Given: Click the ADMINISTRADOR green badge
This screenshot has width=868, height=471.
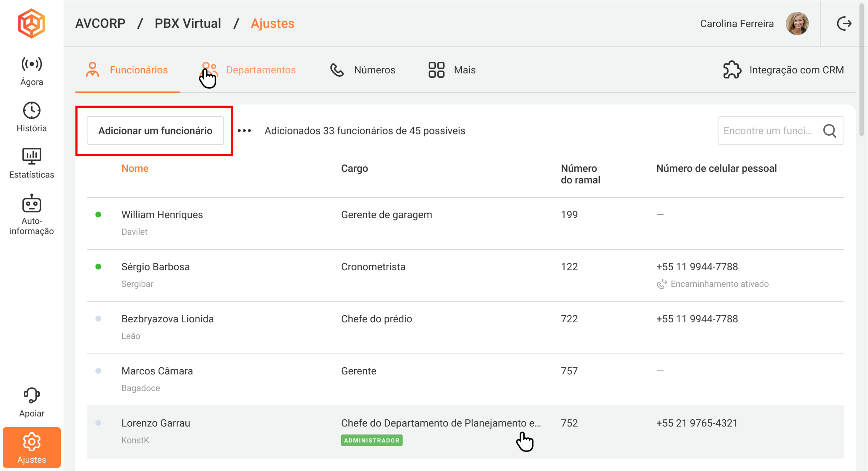Looking at the screenshot, I should [x=372, y=440].
